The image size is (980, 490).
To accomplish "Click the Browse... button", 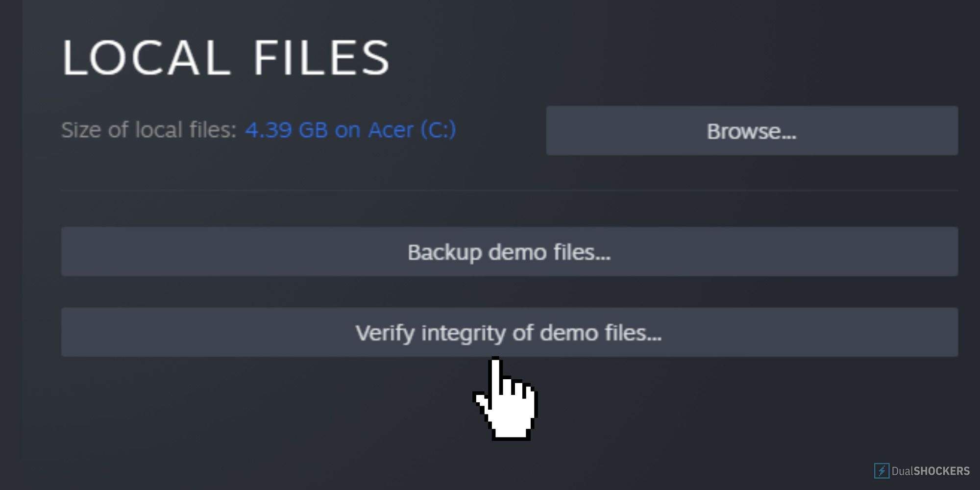I will (x=752, y=131).
